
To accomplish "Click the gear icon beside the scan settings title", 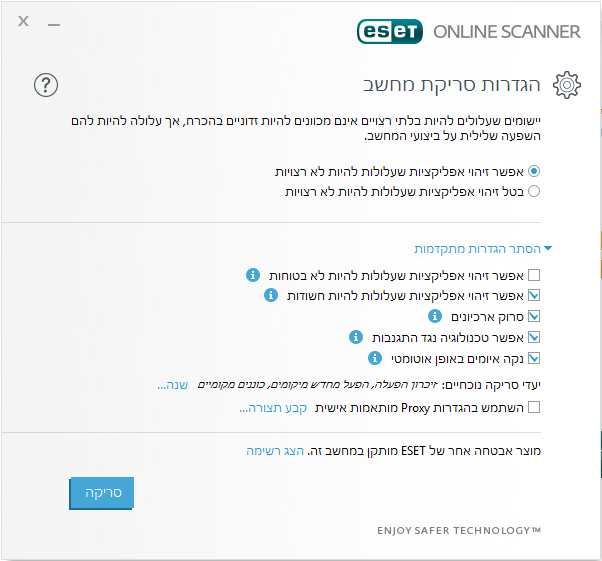I will [567, 85].
